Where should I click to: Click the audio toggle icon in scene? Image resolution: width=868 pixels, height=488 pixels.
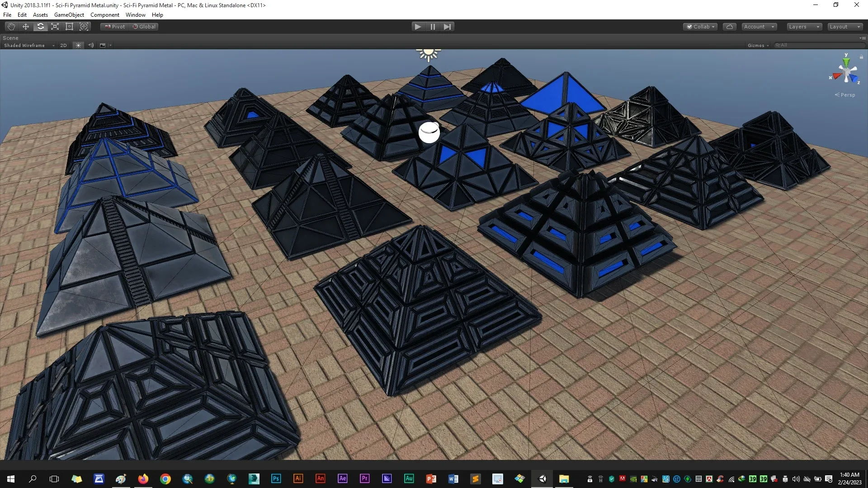pos(90,45)
